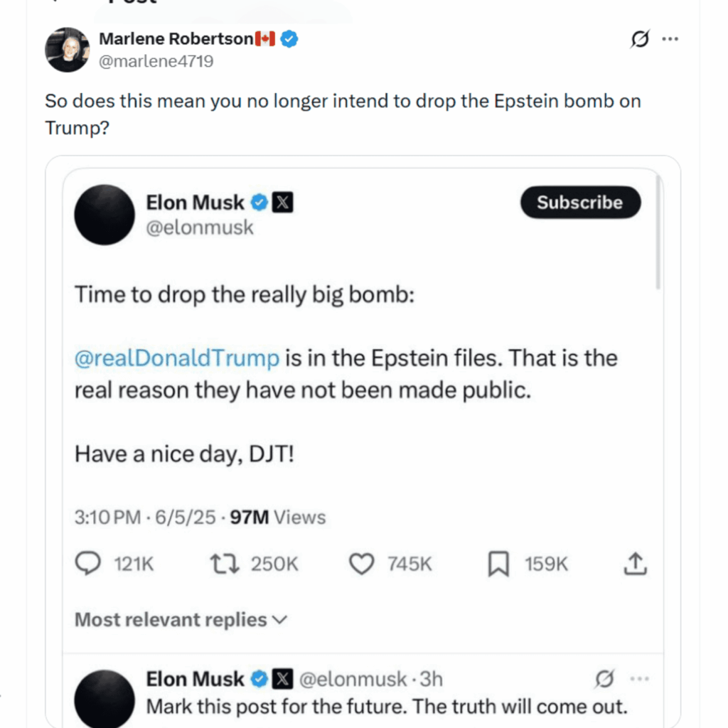View Marlene Robertson's profile picture

pos(67,49)
